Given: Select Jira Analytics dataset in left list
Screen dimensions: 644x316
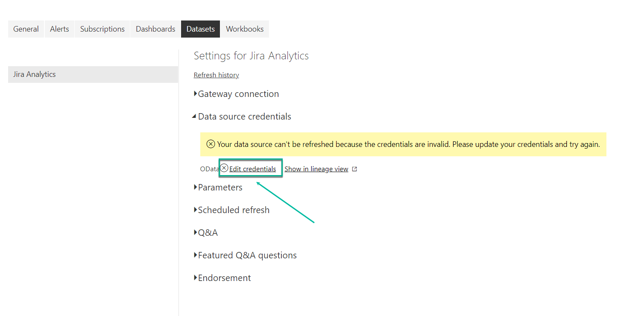Looking at the screenshot, I should 93,74.
